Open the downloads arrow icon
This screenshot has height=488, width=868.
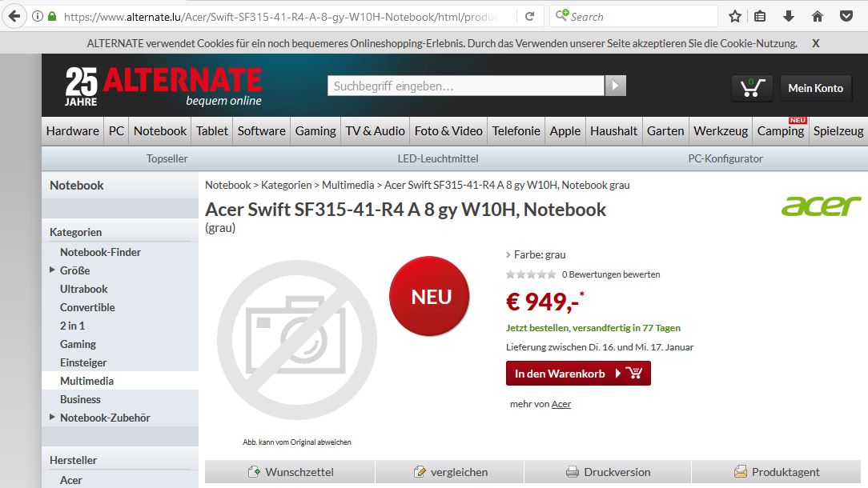click(x=789, y=17)
